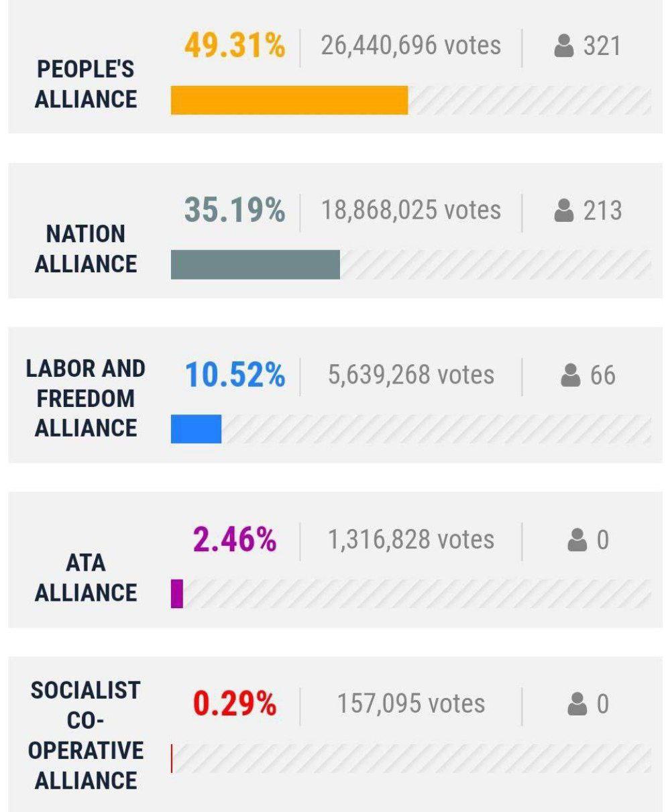Click the person icon next to 66
The image size is (668, 812).
coord(571,375)
